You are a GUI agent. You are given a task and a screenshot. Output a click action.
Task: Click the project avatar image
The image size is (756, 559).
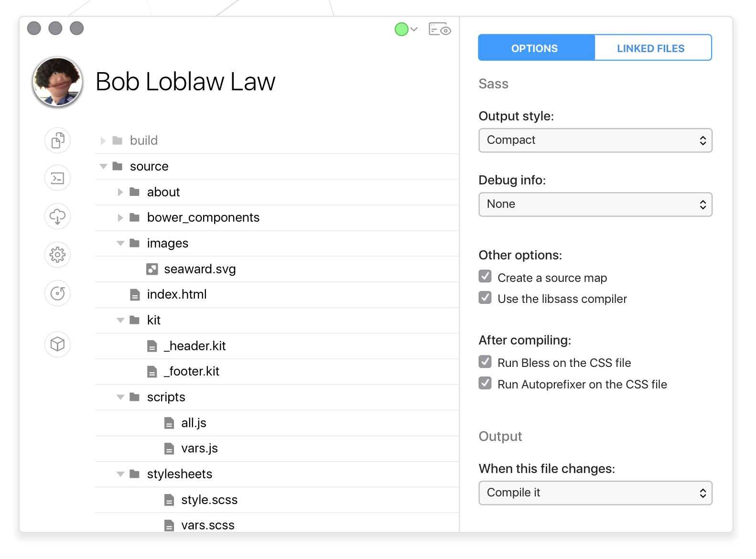click(58, 82)
